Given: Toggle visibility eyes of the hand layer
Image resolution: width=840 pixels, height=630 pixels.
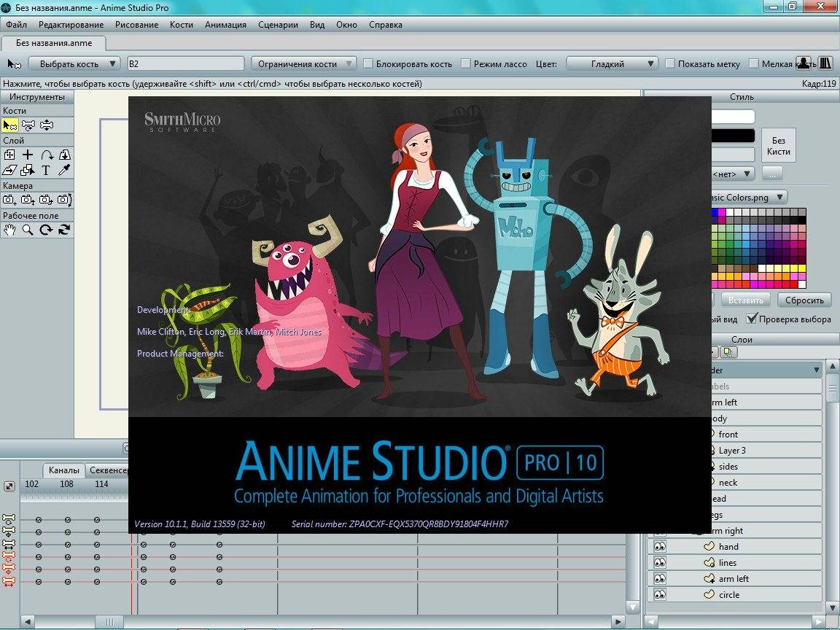Looking at the screenshot, I should 659,546.
